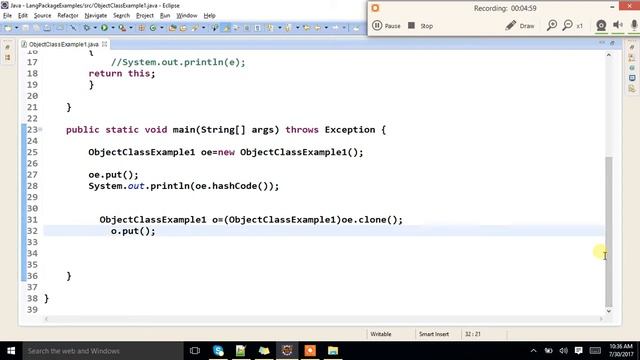Click the Run Last Tool external tools icon

tap(122, 28)
